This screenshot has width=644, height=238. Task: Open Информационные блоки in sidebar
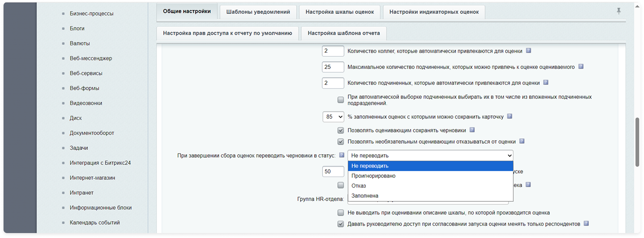[x=101, y=207]
